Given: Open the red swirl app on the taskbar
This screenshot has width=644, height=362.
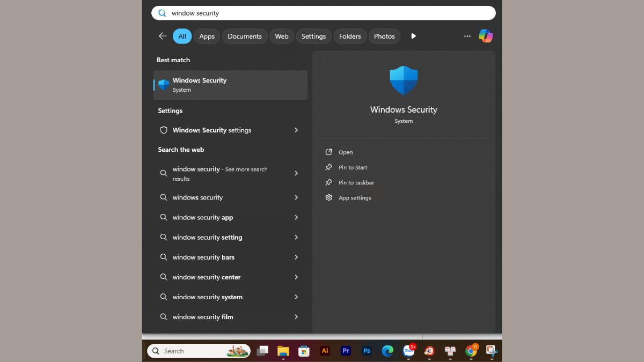Looking at the screenshot, I should click(x=429, y=351).
